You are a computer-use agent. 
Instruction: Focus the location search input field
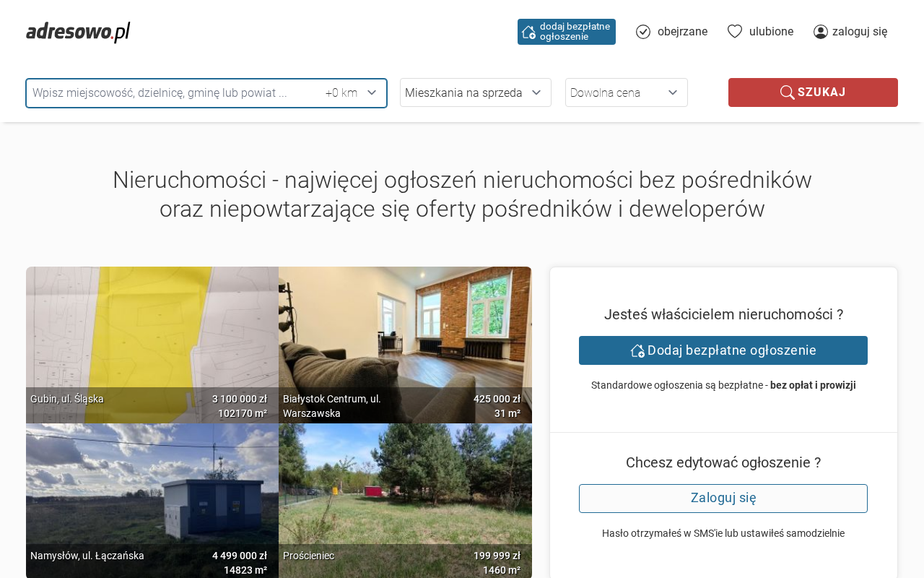173,93
